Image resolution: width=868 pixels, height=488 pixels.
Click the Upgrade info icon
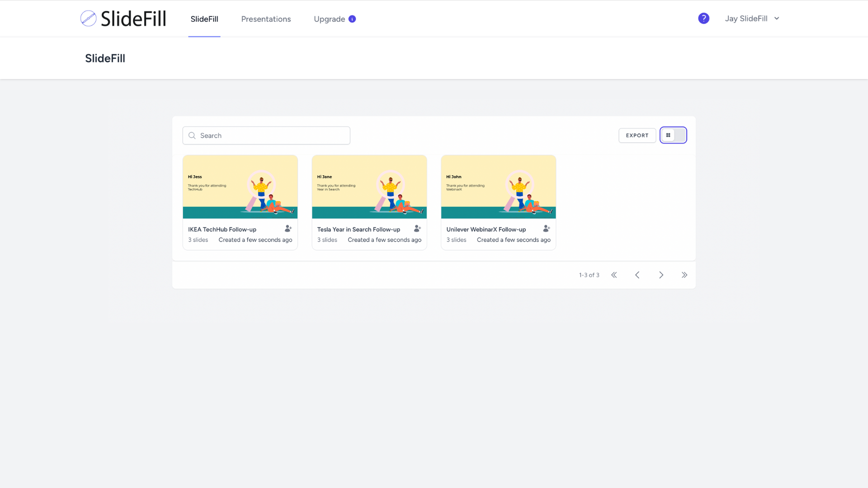(352, 19)
